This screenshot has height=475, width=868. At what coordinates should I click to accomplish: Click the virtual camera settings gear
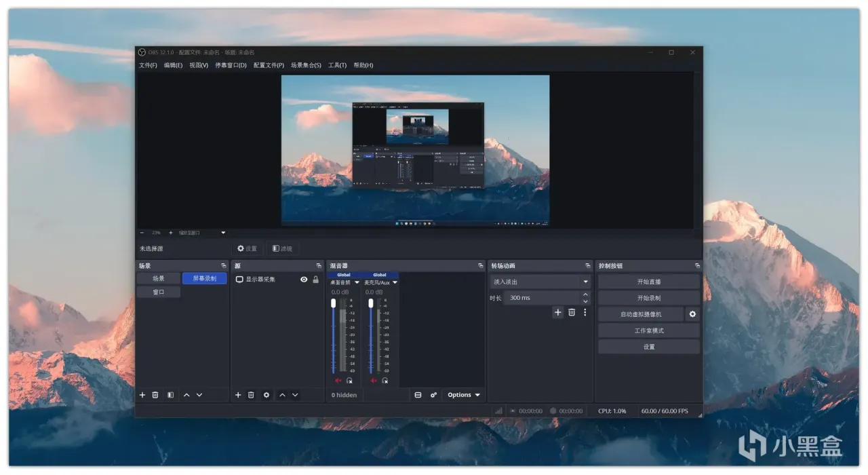click(x=692, y=314)
